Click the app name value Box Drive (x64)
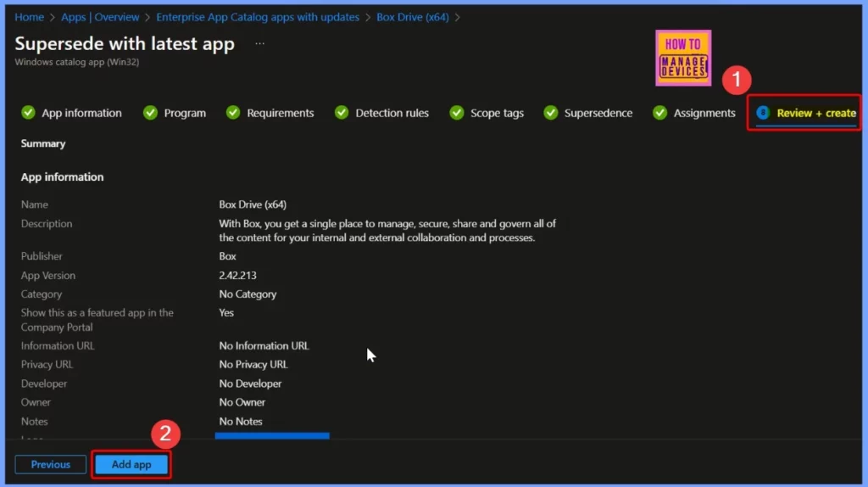This screenshot has height=487, width=868. pos(253,204)
